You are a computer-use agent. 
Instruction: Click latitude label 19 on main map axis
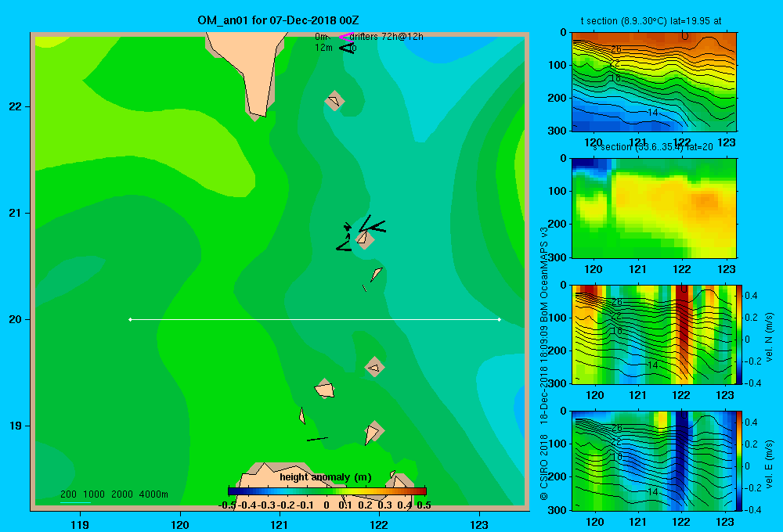16,426
